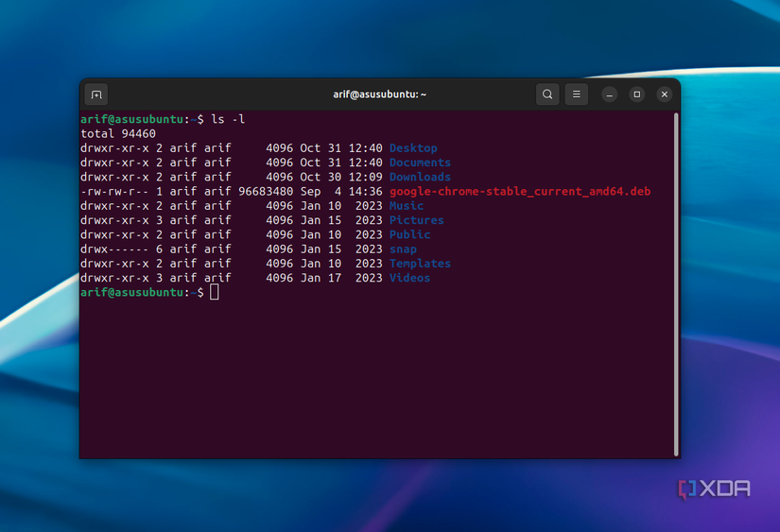
Task: Select the Documents directory name
Action: pyautogui.click(x=420, y=163)
